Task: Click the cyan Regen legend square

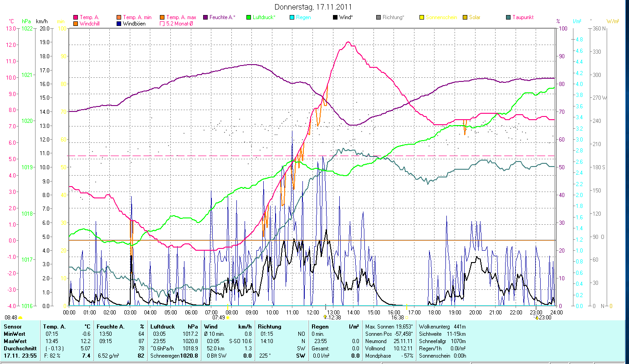Action: [292, 17]
